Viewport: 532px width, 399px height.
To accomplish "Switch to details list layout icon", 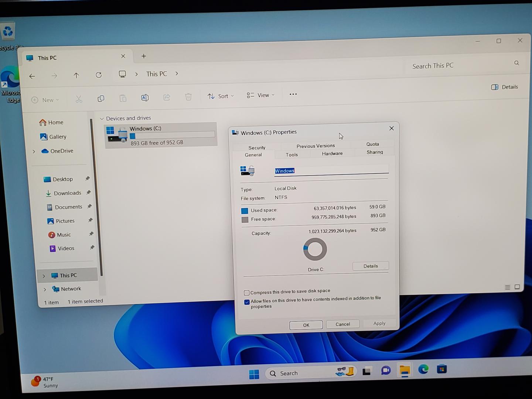I will click(508, 287).
